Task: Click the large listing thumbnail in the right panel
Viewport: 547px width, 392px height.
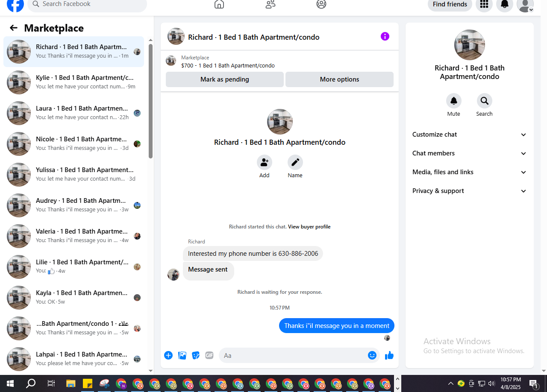Action: tap(470, 45)
